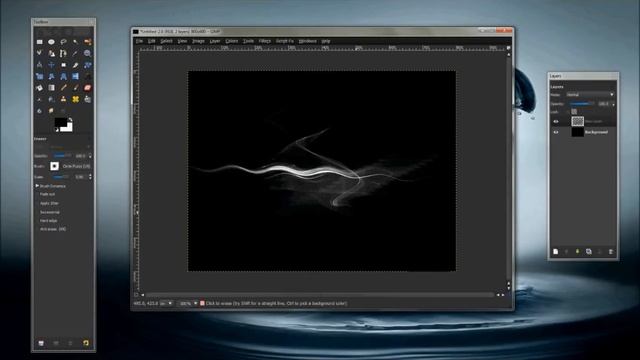The image size is (640, 360).
Task: Enable the Hard edge option
Action: tap(49, 221)
